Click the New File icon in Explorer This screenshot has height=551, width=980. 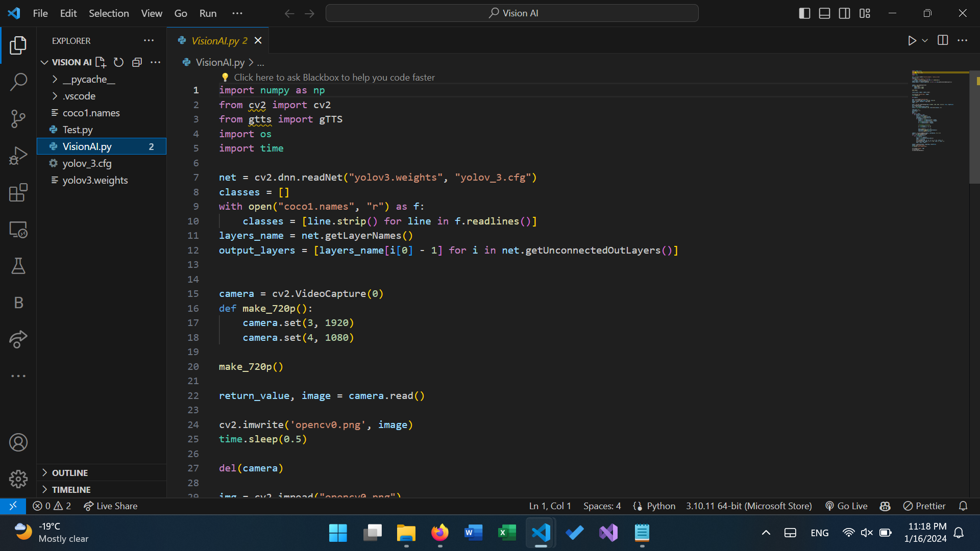pos(101,62)
